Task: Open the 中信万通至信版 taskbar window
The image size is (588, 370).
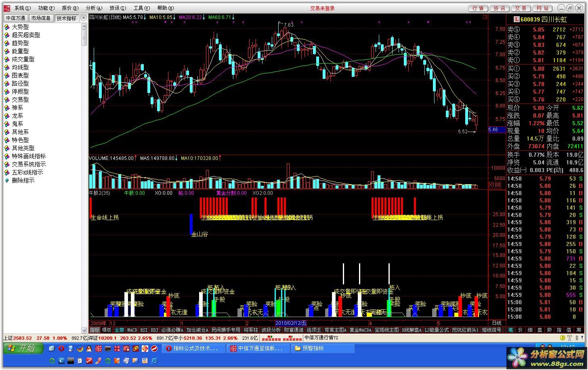Action: click(258, 348)
